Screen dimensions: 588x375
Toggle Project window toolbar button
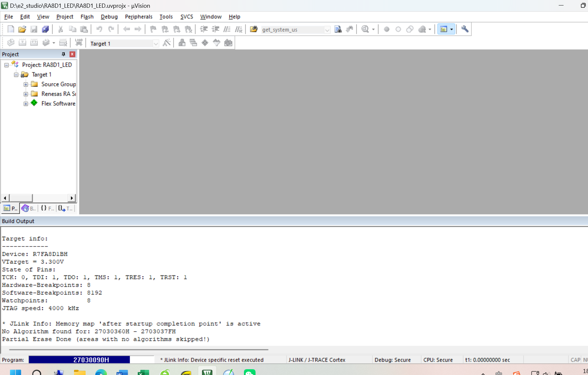coord(443,29)
